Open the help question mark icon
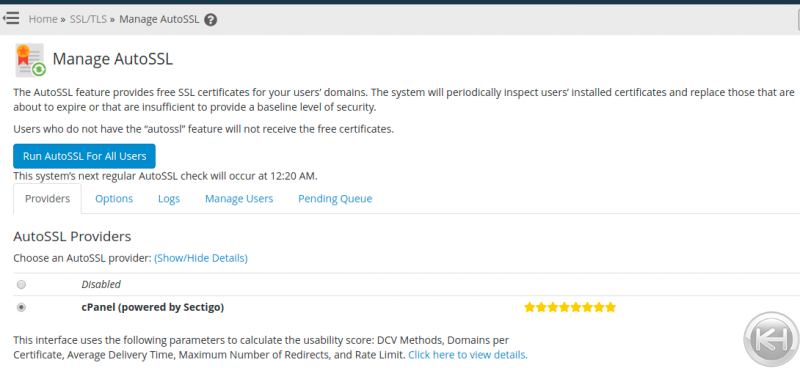The width and height of the screenshot is (800, 368). point(210,20)
